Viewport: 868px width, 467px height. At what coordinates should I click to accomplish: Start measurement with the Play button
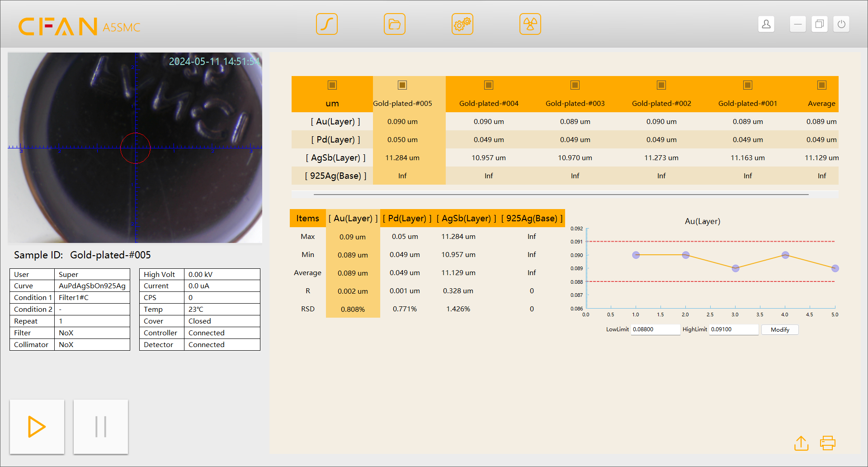[x=37, y=426]
